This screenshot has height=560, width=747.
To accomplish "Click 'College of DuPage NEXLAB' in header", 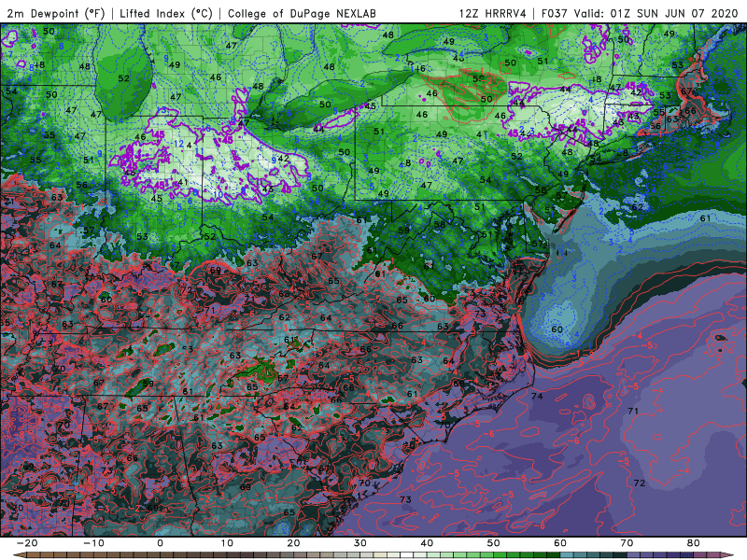I will [x=302, y=13].
